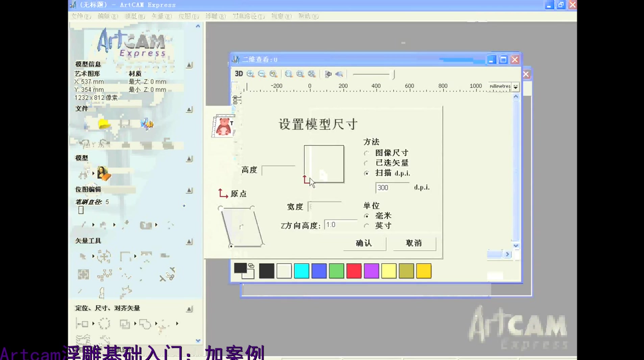Click the yellow folder open icon in 文件 panel
644x360 pixels.
104,123
